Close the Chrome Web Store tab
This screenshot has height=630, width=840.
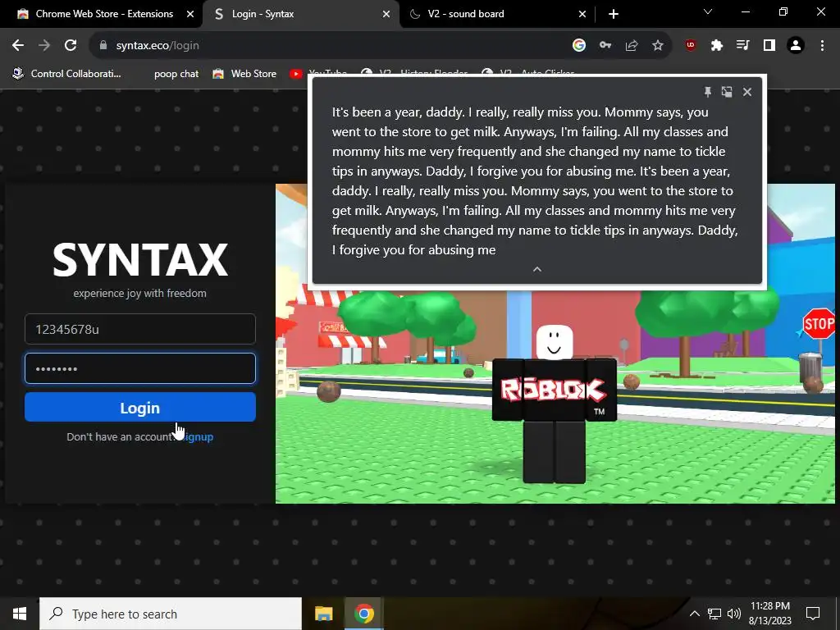[x=190, y=15]
